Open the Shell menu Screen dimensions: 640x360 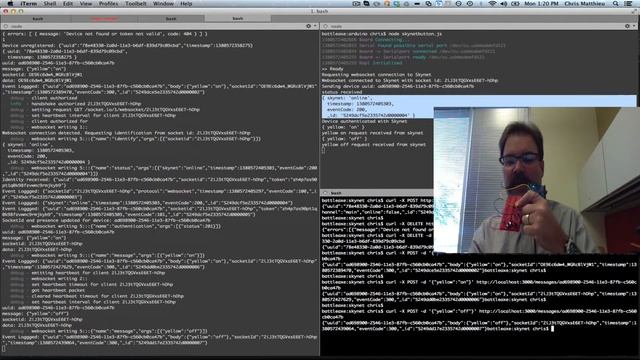coord(50,4)
